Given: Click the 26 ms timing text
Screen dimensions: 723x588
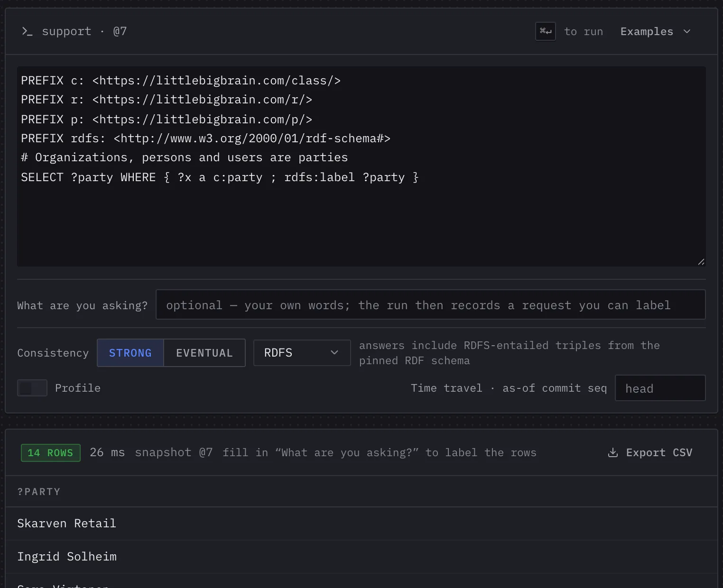Looking at the screenshot, I should point(107,453).
